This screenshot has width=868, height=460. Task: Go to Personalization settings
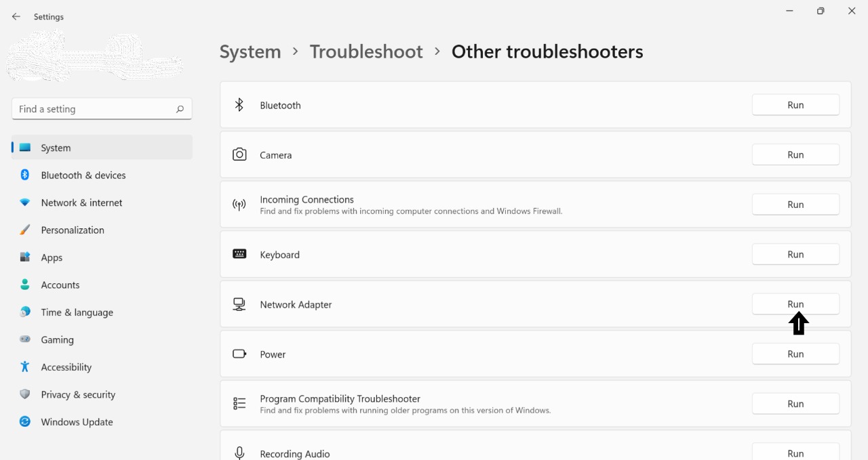click(x=72, y=230)
